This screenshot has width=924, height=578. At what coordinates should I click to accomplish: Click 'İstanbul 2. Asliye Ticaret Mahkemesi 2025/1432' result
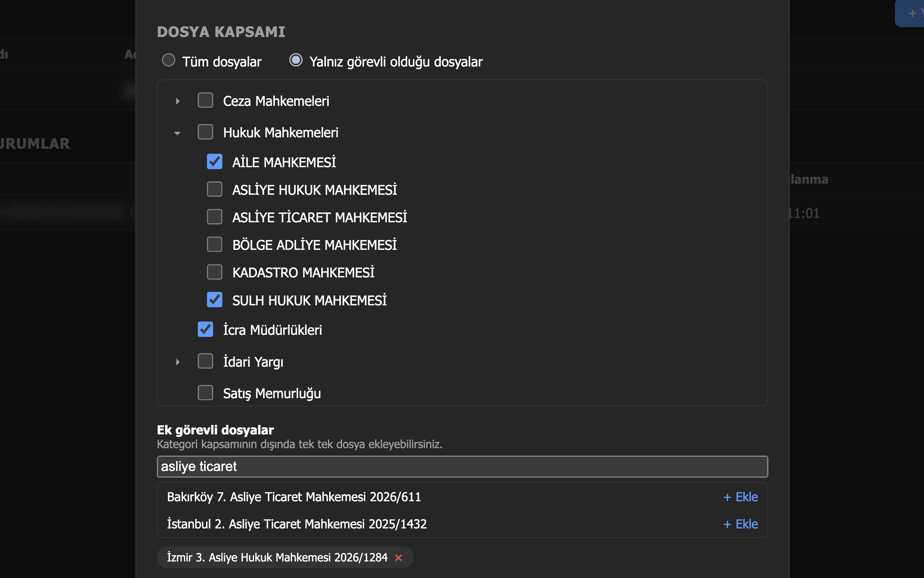tap(297, 524)
